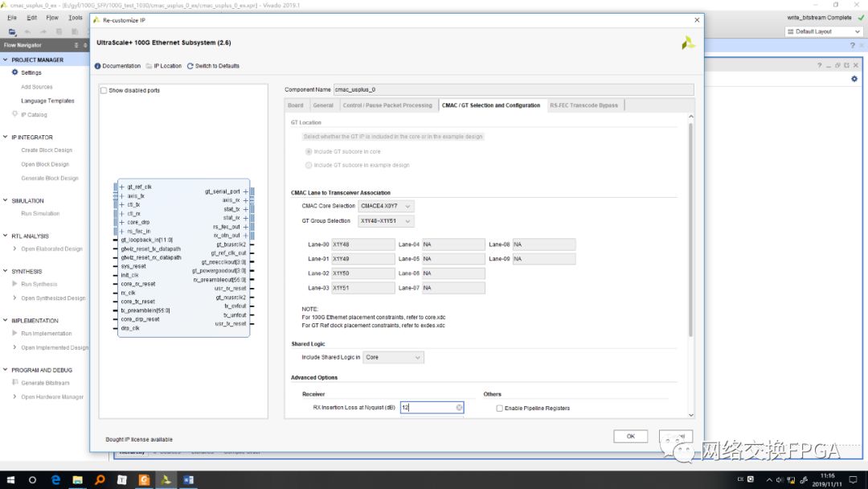Screen dimensions: 868x489
Task: Enable Pipeline Registers checkbox
Action: 499,408
